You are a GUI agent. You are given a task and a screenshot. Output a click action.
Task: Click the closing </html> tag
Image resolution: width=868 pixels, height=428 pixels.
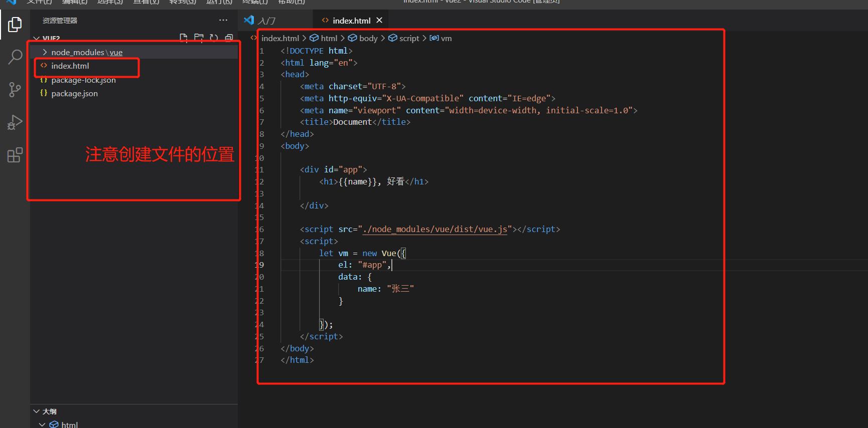tap(297, 360)
